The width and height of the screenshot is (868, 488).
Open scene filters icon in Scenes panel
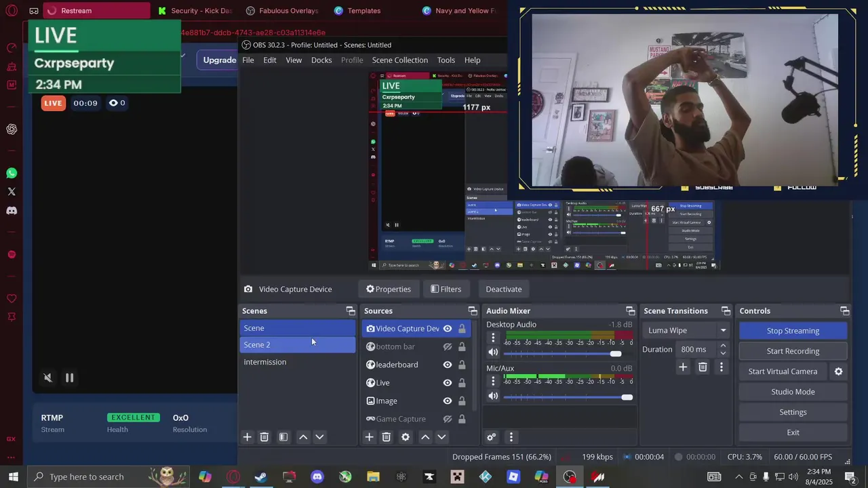(x=283, y=437)
